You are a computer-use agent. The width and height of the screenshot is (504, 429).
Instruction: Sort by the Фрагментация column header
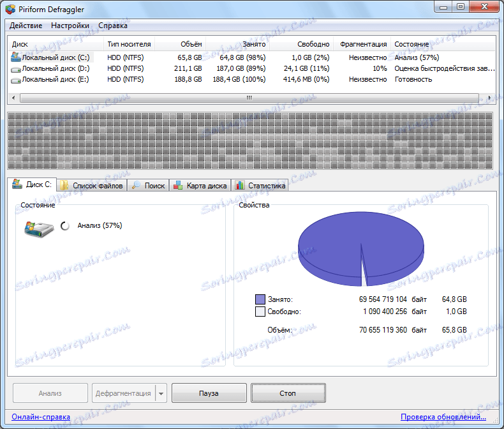[362, 44]
